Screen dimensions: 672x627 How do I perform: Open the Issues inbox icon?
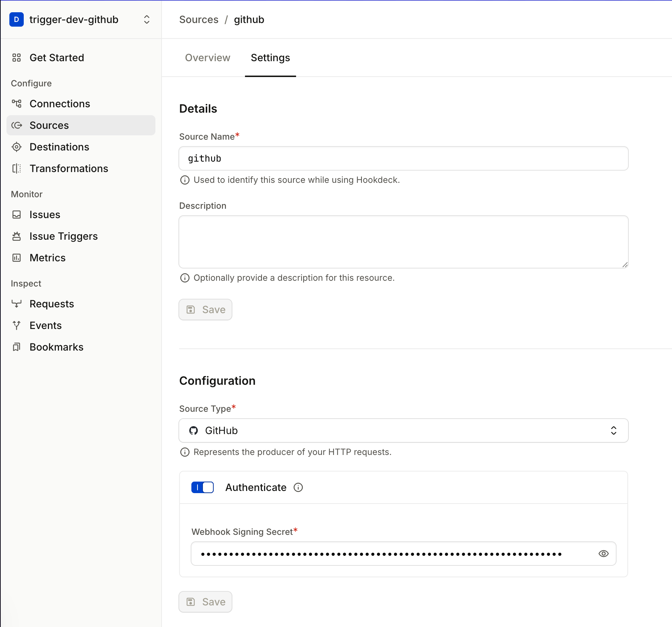(17, 215)
